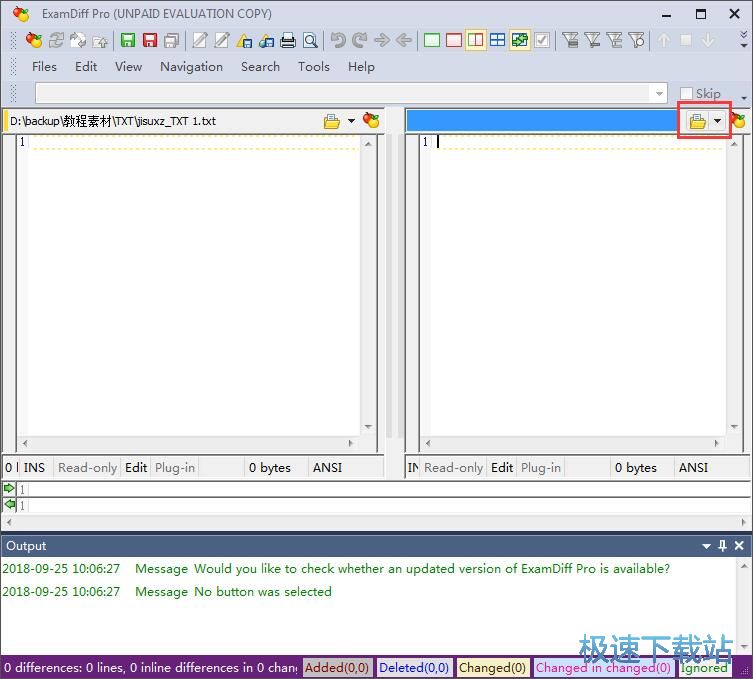
Task: Expand the right file history dropdown arrow
Action: [717, 121]
